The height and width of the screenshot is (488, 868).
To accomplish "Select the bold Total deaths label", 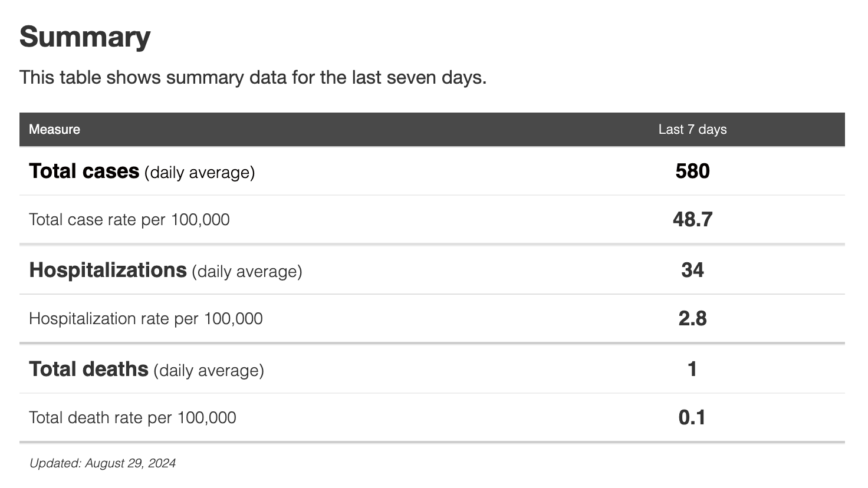I will pyautogui.click(x=88, y=369).
